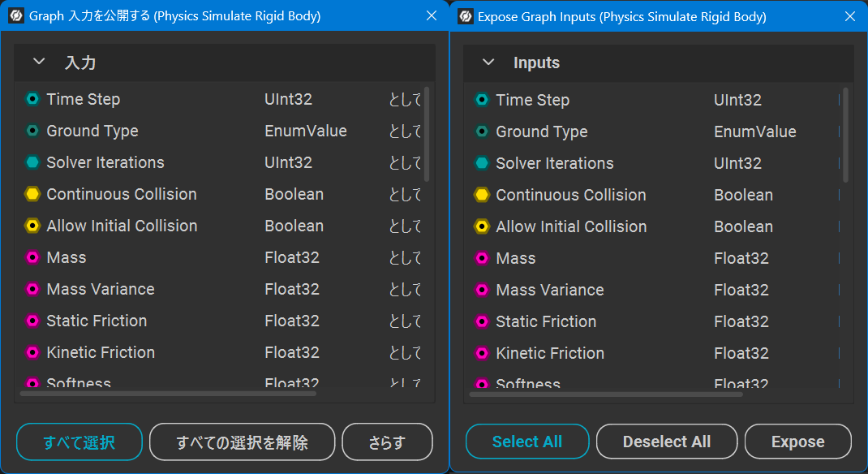Screen dimensions: 868x474
Task: Collapse the 入力 section chevron
Action: pos(38,62)
